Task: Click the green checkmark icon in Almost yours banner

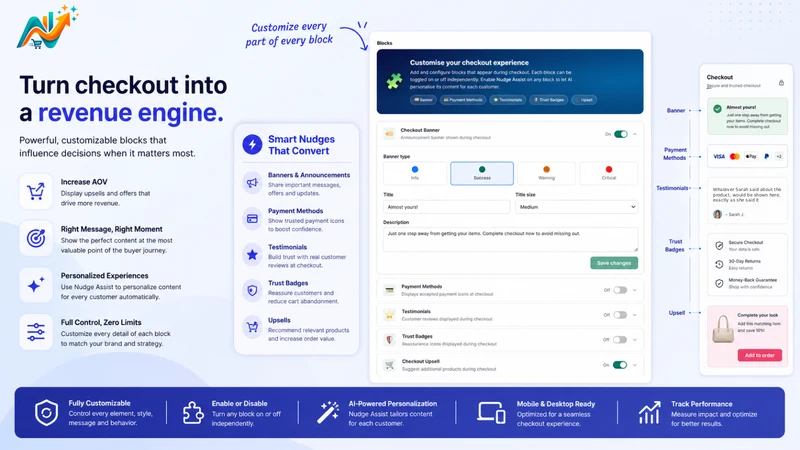Action: coord(717,109)
